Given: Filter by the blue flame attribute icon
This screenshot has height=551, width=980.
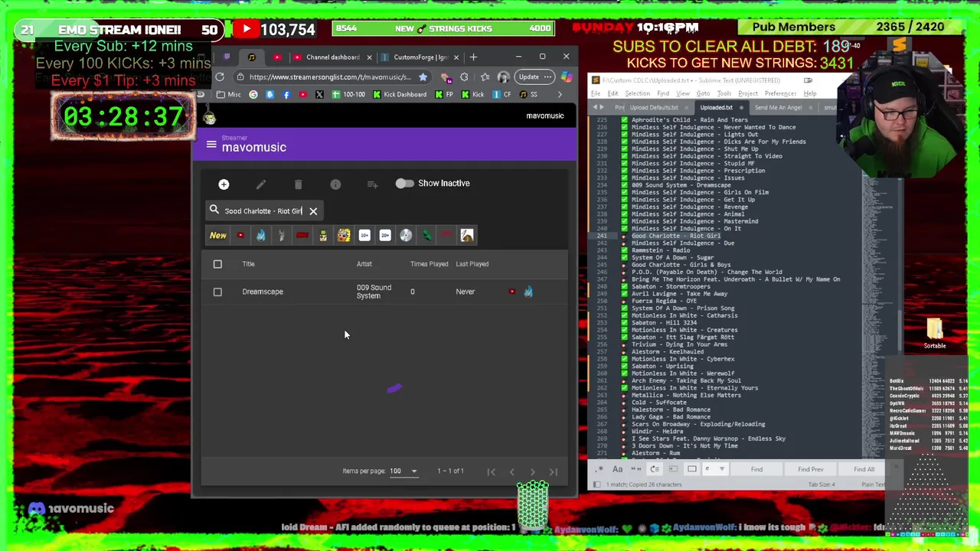Looking at the screenshot, I should coord(261,236).
